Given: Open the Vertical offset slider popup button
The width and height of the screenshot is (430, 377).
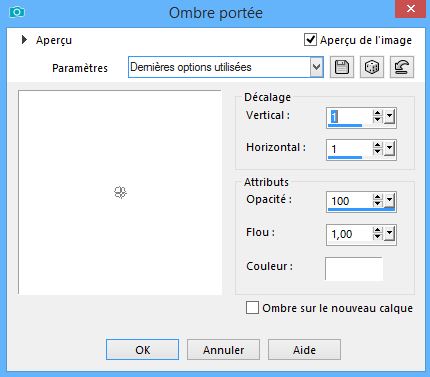Looking at the screenshot, I should pos(389,117).
